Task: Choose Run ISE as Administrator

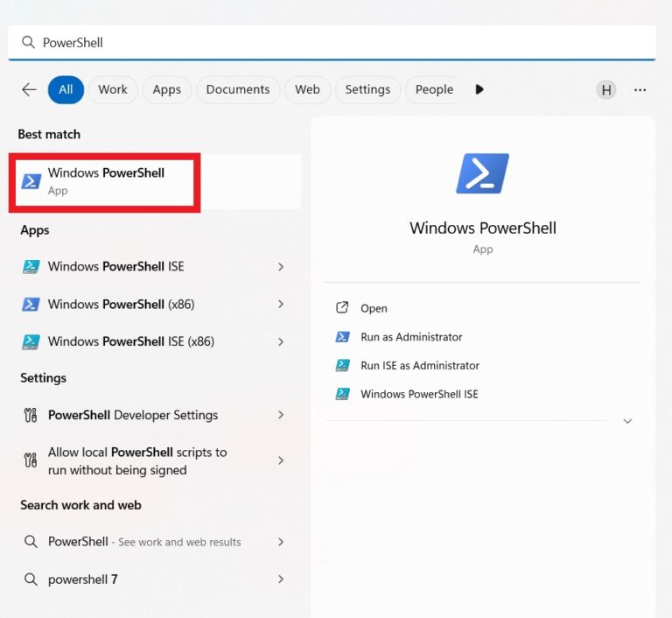Action: 420,366
